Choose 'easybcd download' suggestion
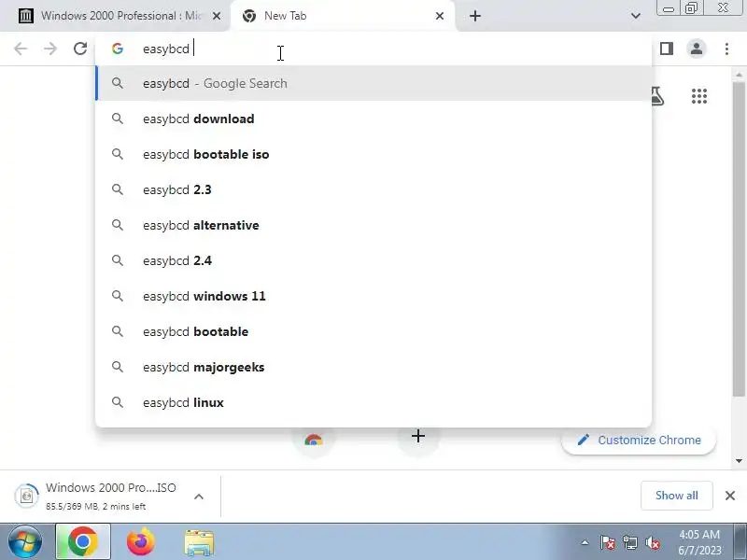This screenshot has width=747, height=560. coord(373,119)
